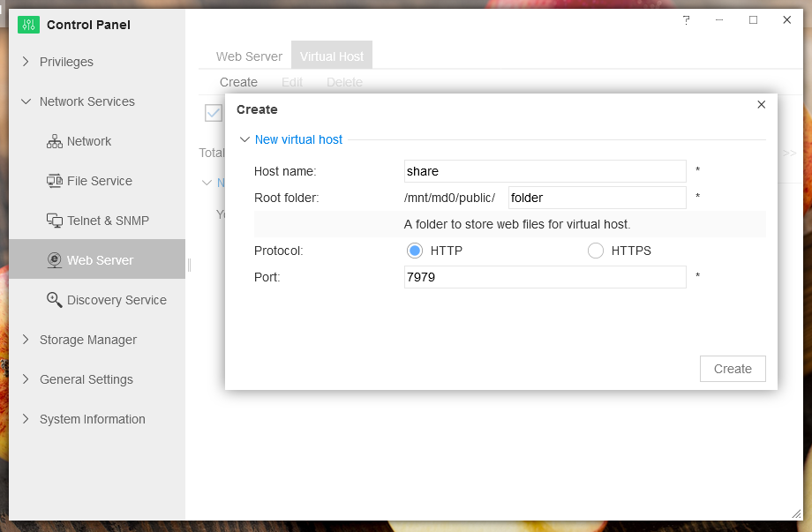Select the HTTP protocol radio button
Screen dimensions: 812x532
tap(415, 251)
